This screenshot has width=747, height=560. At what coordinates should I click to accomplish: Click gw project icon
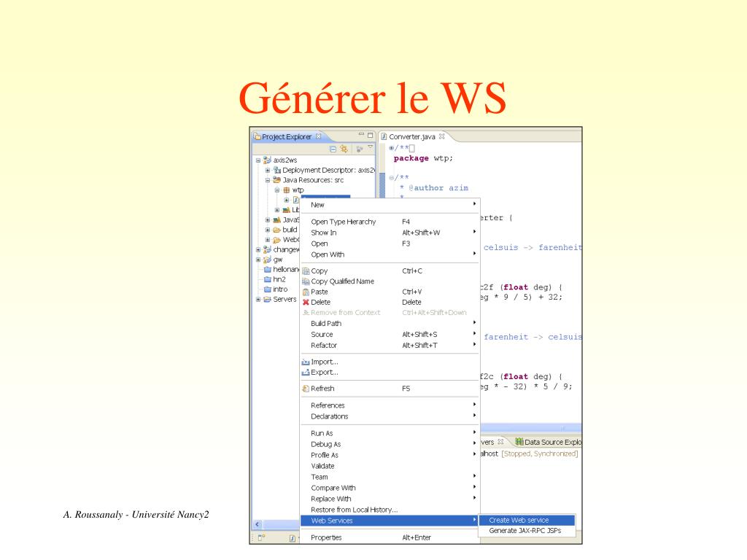click(x=267, y=260)
